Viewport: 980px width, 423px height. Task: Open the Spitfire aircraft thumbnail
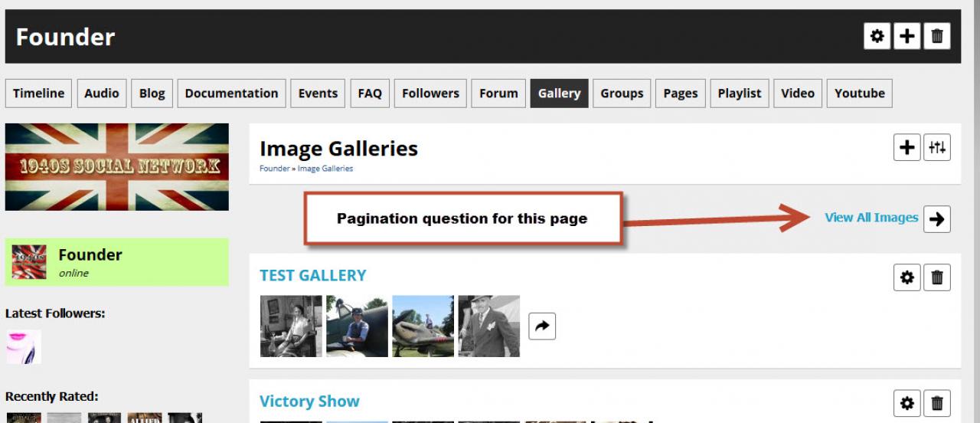423,326
